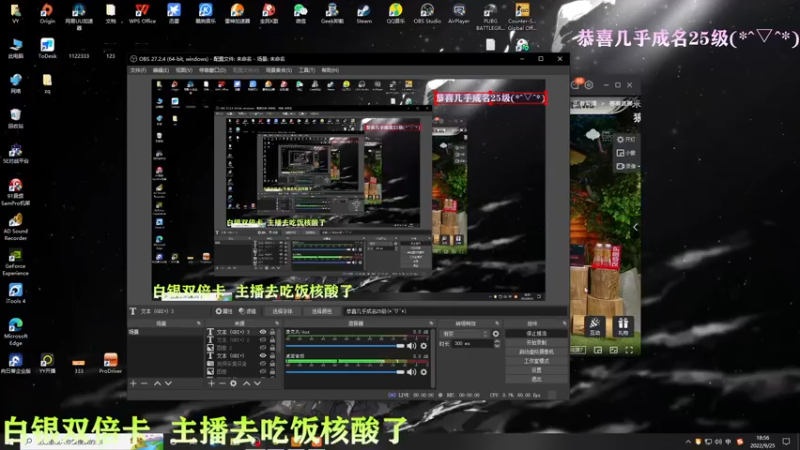Toggle lock on 图像 2 source
800x450 pixels.
[272, 347]
